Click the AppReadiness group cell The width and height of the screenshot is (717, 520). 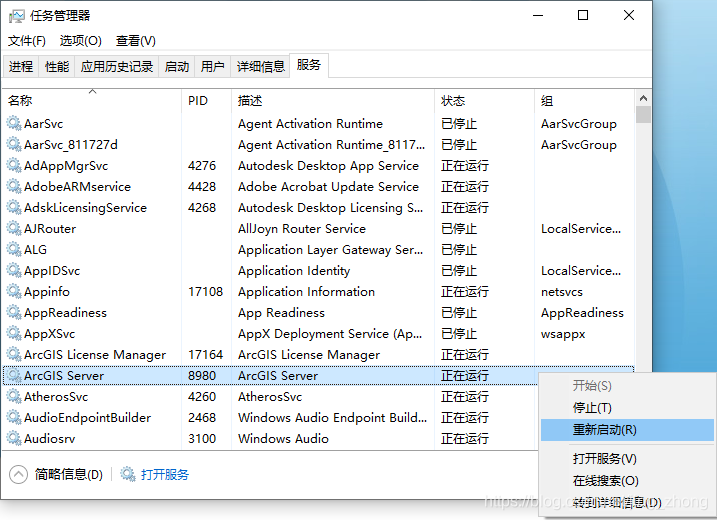[x=582, y=313]
